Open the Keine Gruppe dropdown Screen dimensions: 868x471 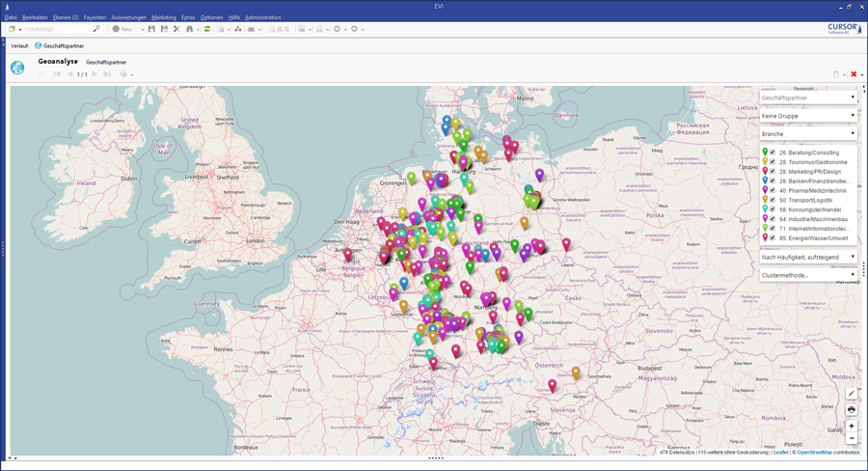click(x=808, y=116)
